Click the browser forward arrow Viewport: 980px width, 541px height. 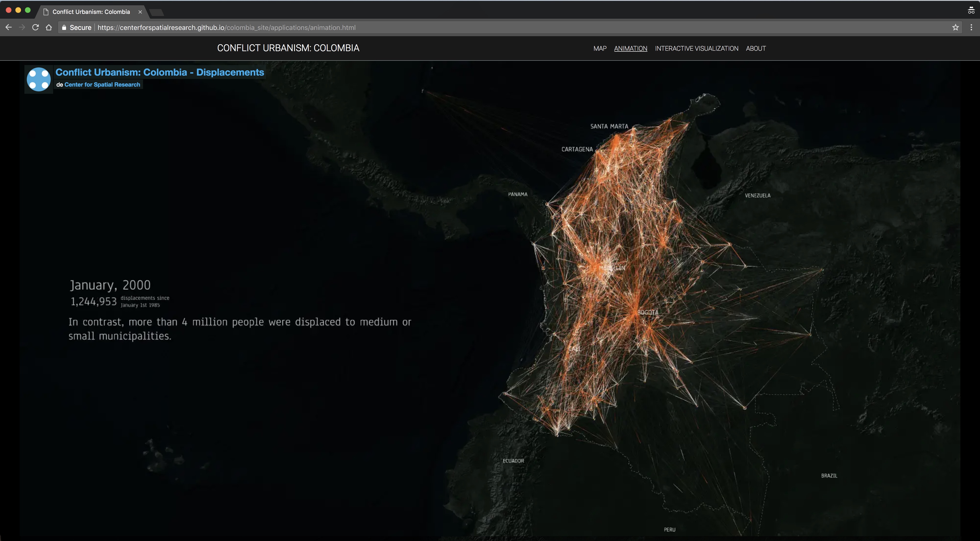(x=22, y=27)
